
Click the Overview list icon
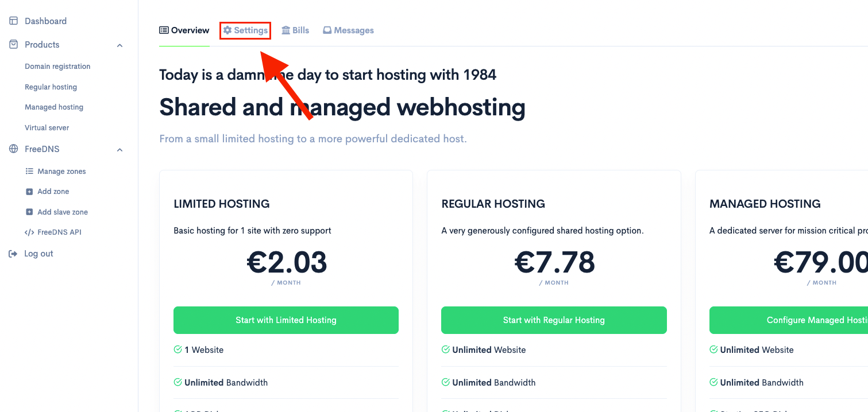(x=164, y=30)
